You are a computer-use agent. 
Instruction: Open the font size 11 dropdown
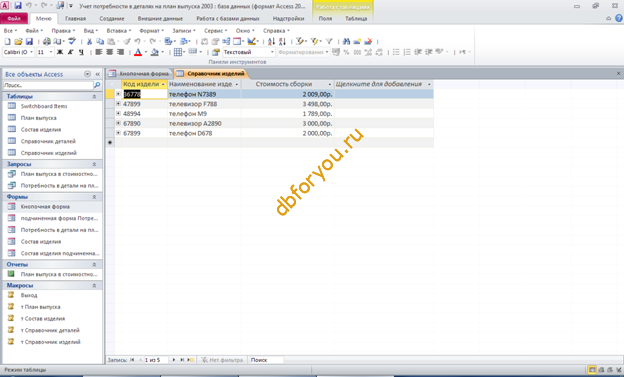point(51,52)
